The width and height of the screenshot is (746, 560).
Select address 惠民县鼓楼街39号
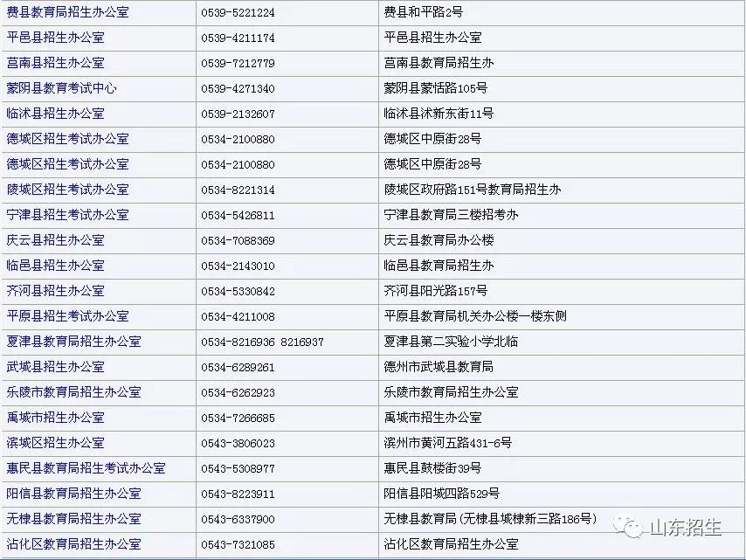pos(432,467)
